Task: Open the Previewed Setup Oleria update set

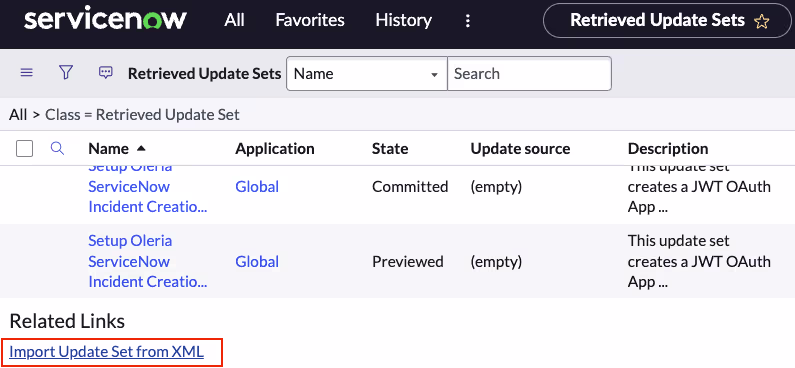Action: tap(148, 261)
